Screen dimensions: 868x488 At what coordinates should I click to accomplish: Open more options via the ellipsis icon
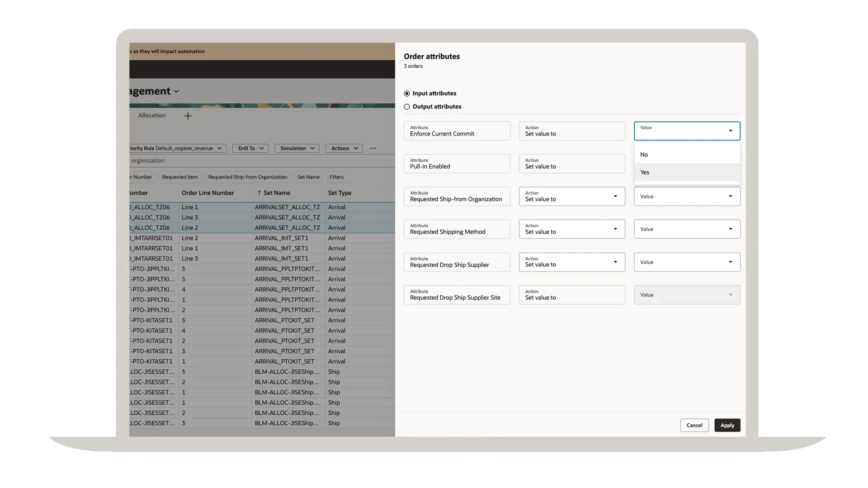pos(373,148)
